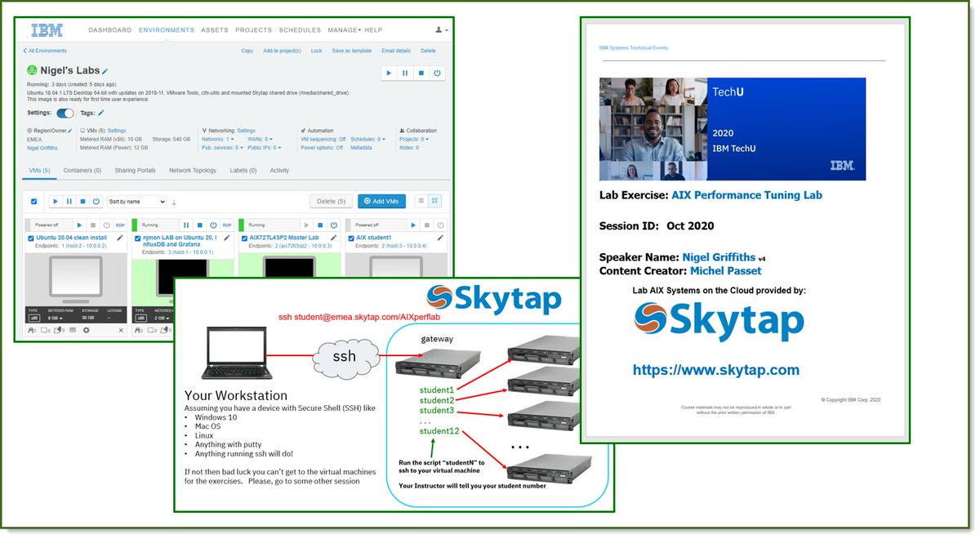
Task: Uncheck the AIX72TL4SP2 Master Lab checkbox
Action: click(244, 238)
